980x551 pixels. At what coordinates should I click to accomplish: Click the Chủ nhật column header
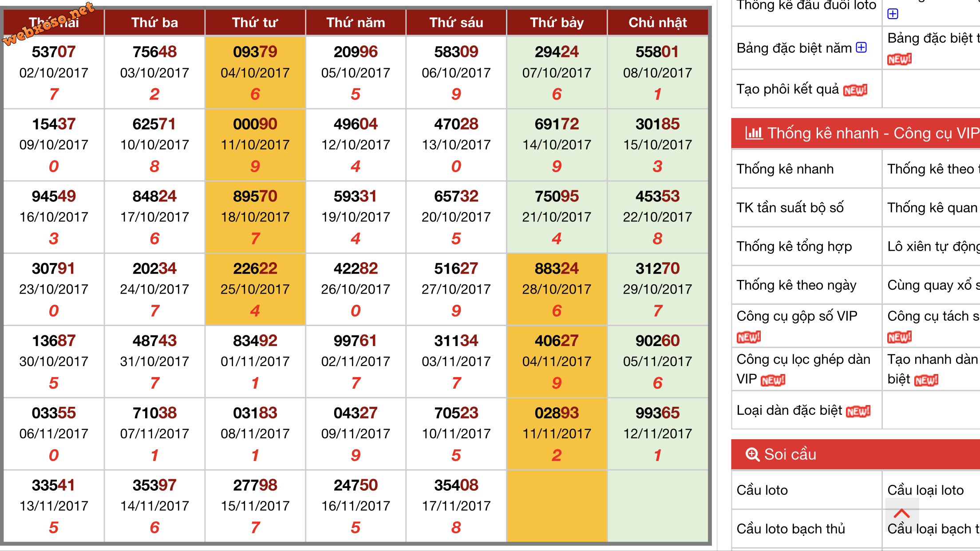tap(657, 22)
